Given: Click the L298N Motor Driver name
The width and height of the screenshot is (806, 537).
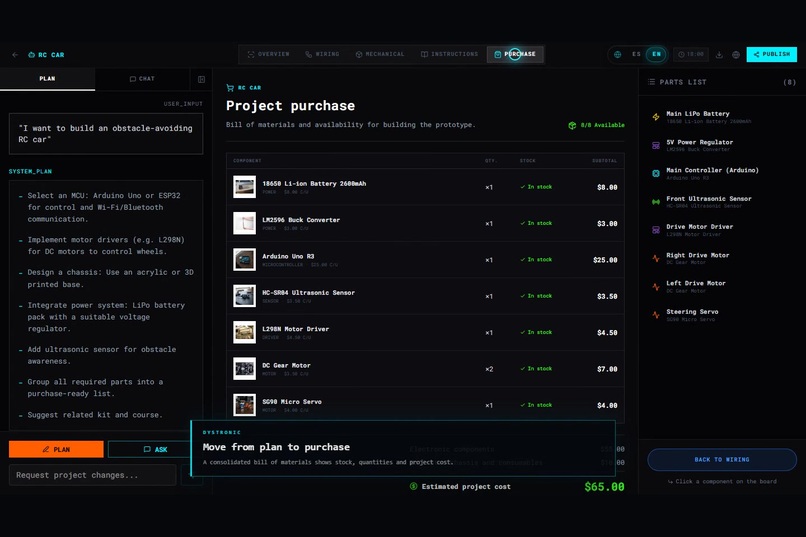Looking at the screenshot, I should click(x=296, y=329).
